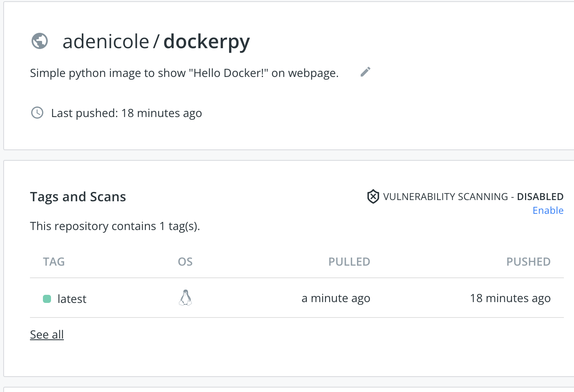This screenshot has width=574, height=392.
Task: Click the vulnerability scanning shield icon
Action: (373, 197)
